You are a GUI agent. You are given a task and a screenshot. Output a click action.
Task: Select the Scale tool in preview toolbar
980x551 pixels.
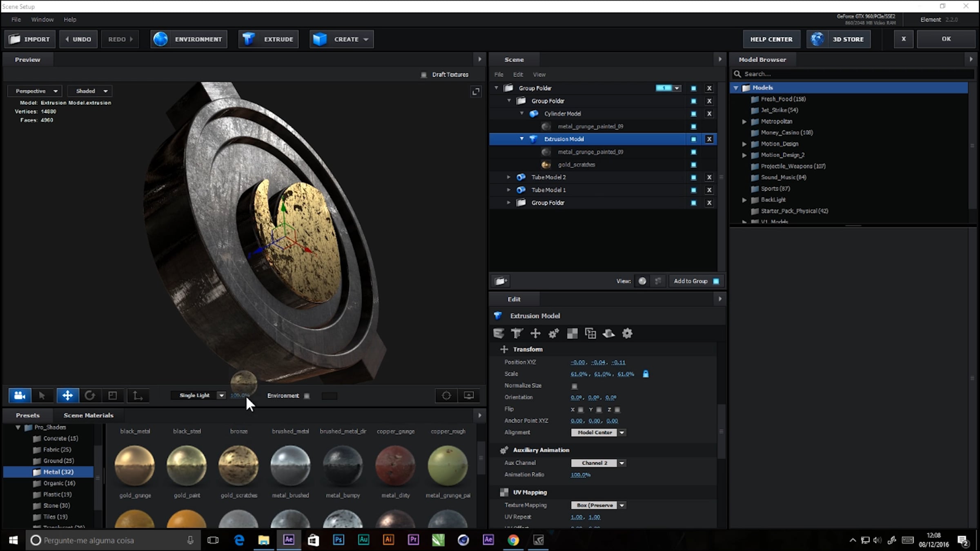click(113, 395)
